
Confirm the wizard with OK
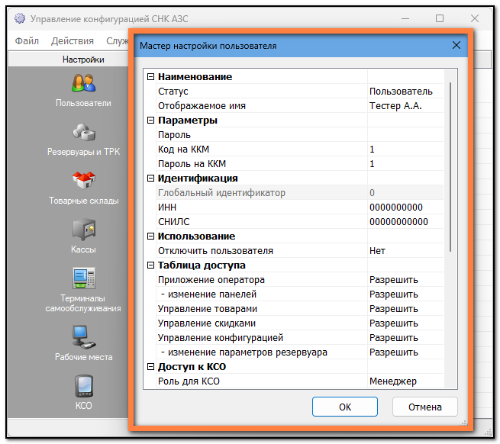(x=345, y=407)
